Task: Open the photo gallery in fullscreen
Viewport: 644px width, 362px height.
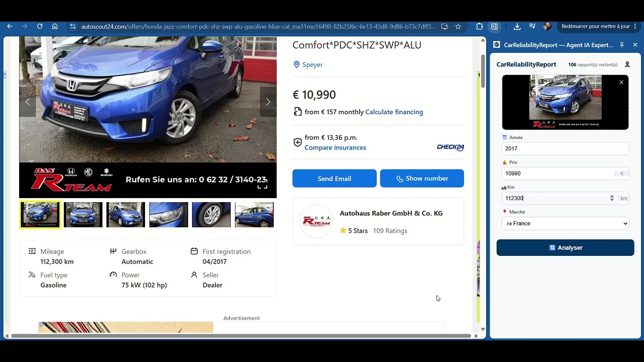Action: (262, 185)
